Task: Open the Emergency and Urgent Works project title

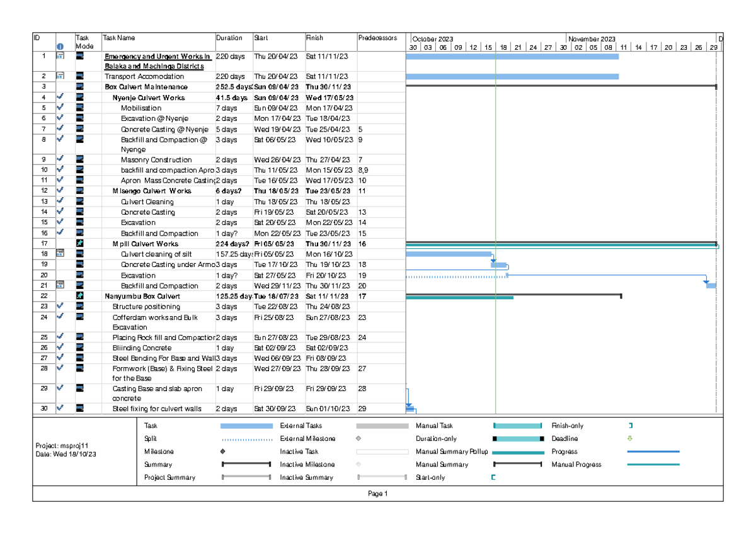Action: tap(157, 56)
